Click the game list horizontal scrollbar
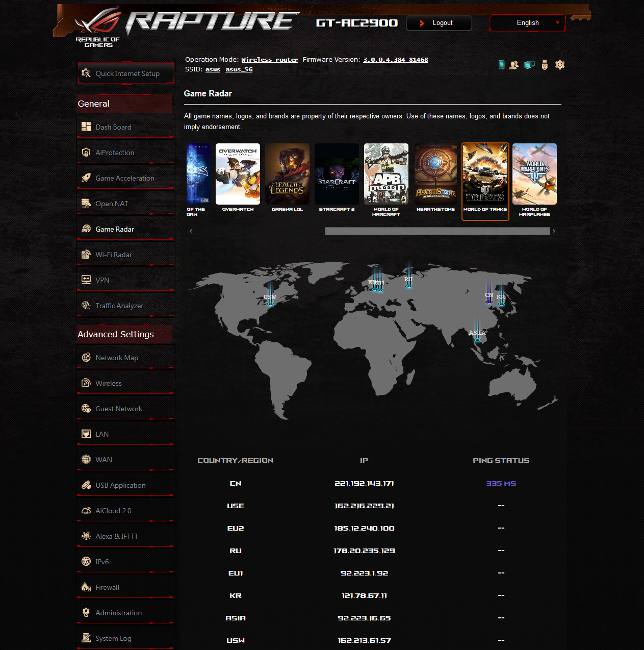 tap(437, 231)
